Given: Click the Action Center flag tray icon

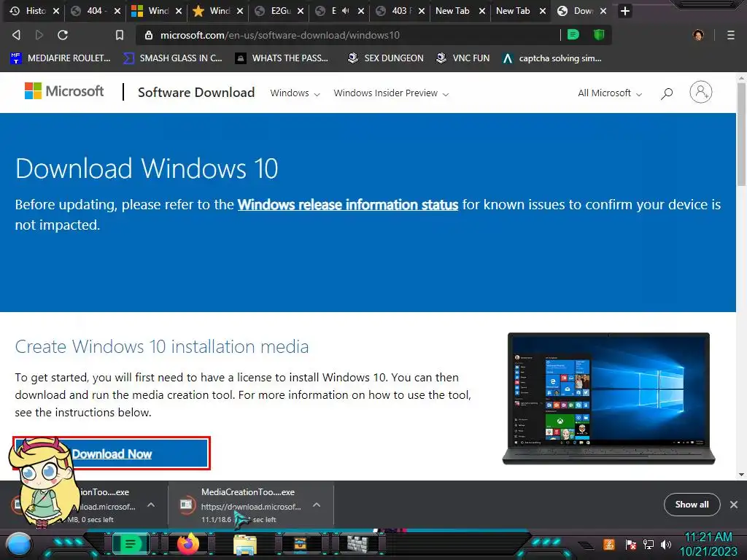Looking at the screenshot, I should [630, 544].
